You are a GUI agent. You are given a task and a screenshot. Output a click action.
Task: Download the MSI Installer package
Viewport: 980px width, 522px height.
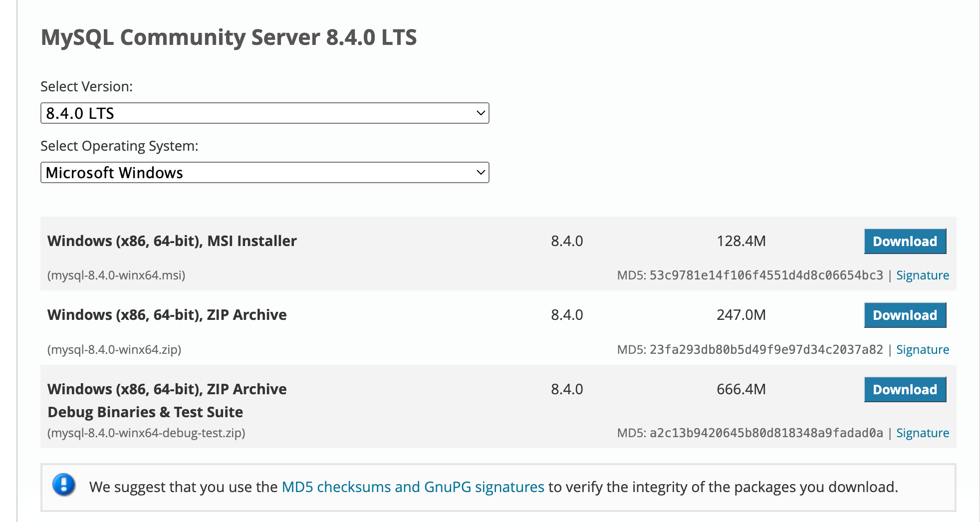click(x=905, y=242)
